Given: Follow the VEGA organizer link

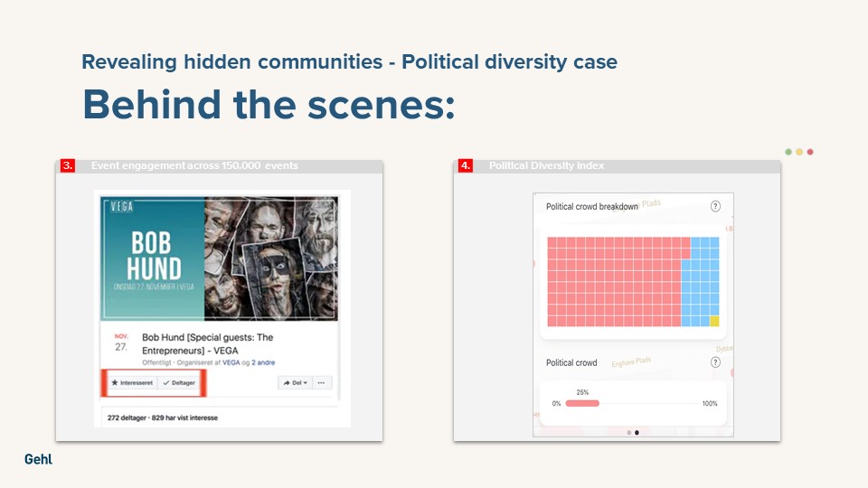Looking at the screenshot, I should [x=231, y=362].
